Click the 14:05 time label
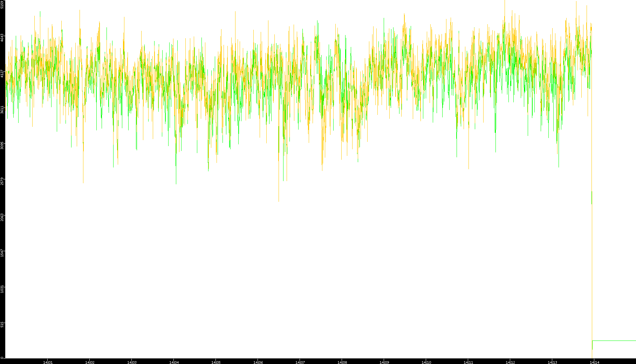Viewport: 636px width, 364px height. pyautogui.click(x=216, y=362)
